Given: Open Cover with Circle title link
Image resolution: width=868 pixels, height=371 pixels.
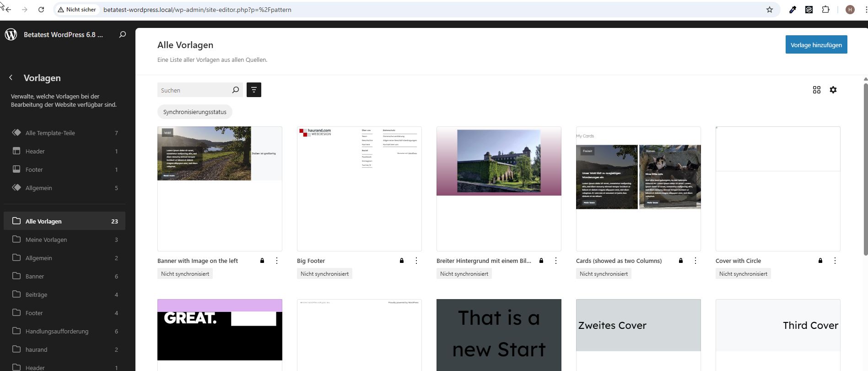Looking at the screenshot, I should point(738,261).
